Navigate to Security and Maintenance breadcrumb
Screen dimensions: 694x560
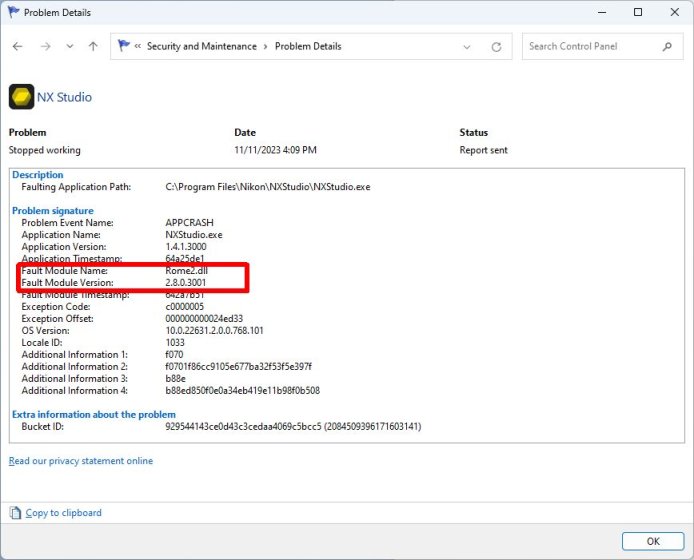pyautogui.click(x=201, y=46)
